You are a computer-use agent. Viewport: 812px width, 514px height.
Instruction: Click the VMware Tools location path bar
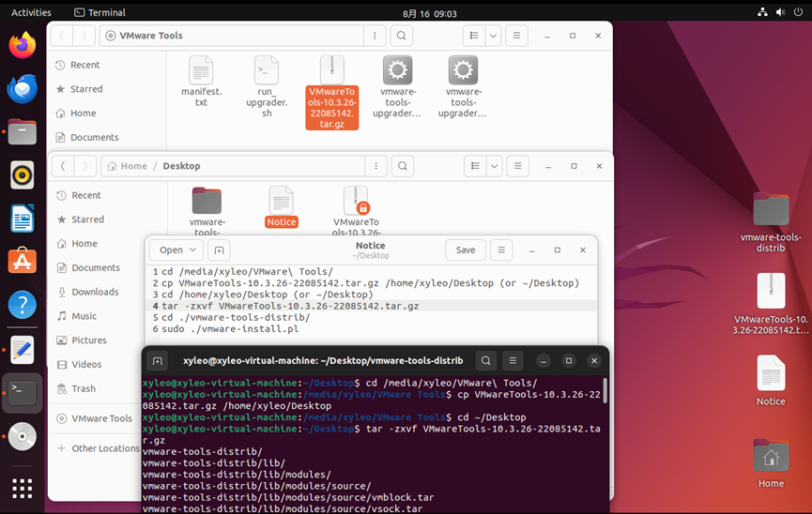coord(232,36)
